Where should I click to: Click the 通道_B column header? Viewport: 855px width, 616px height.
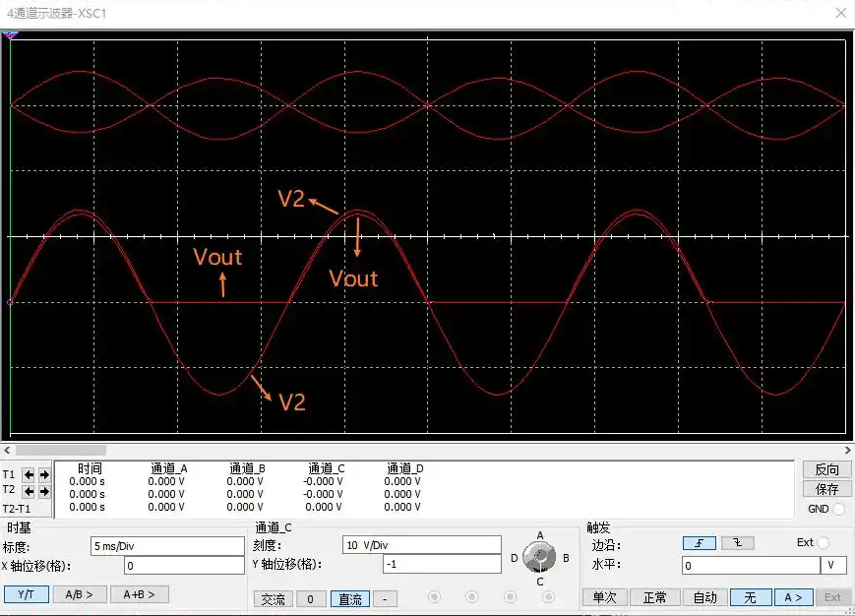[247, 468]
